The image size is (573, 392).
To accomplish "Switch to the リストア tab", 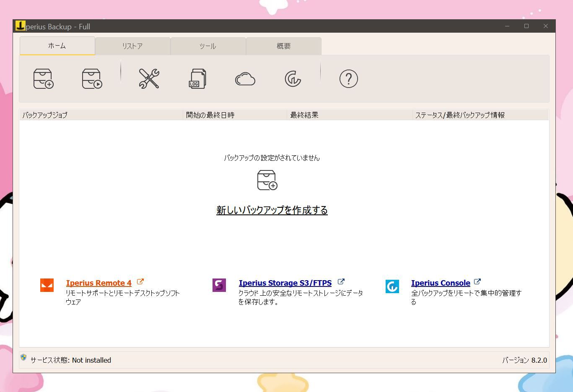I will (x=132, y=46).
